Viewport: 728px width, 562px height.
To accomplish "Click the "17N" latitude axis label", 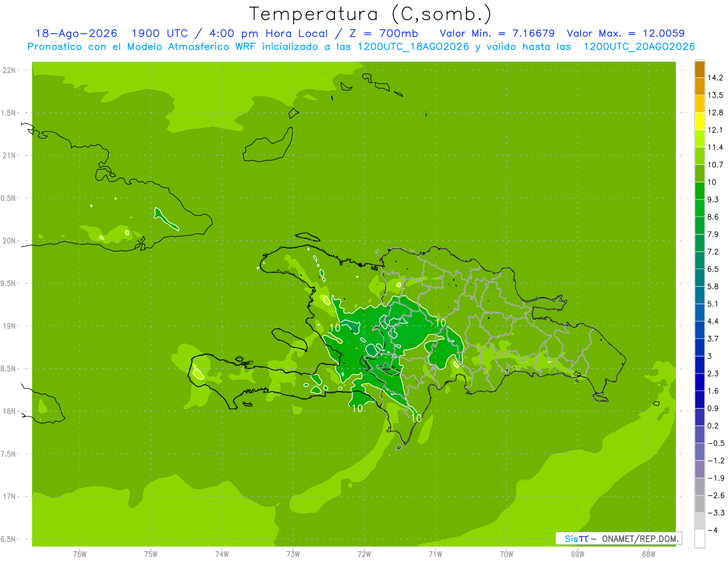I will click(10, 497).
